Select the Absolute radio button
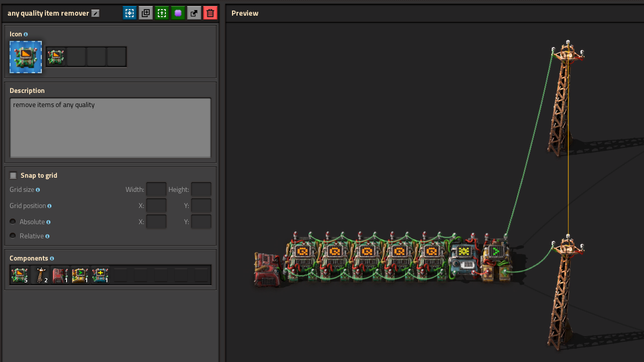The width and height of the screenshot is (644, 362). point(13,222)
